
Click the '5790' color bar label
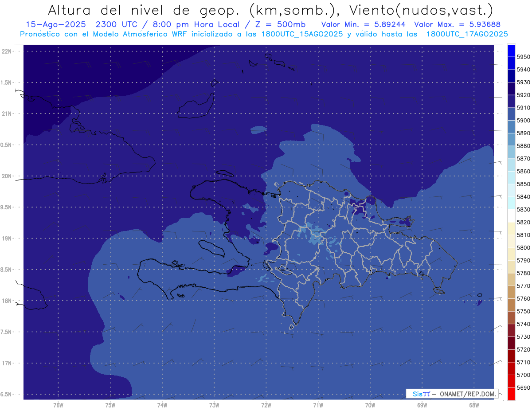pyautogui.click(x=523, y=260)
